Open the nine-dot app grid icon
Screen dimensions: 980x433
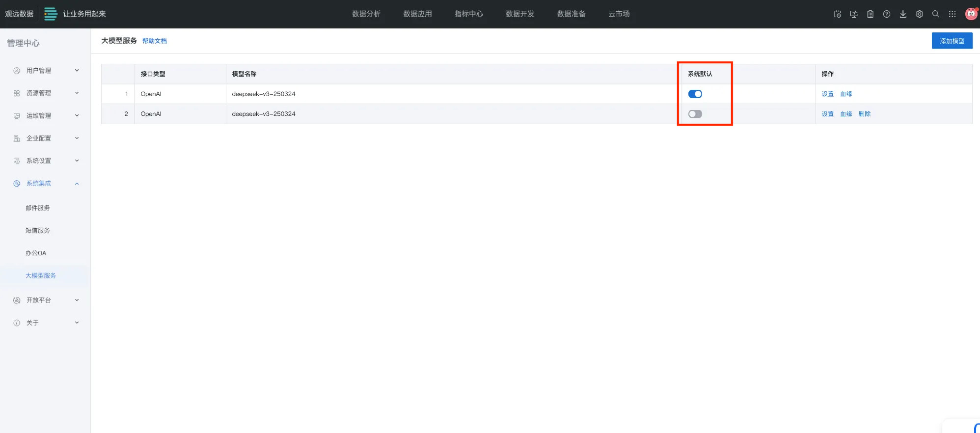952,14
